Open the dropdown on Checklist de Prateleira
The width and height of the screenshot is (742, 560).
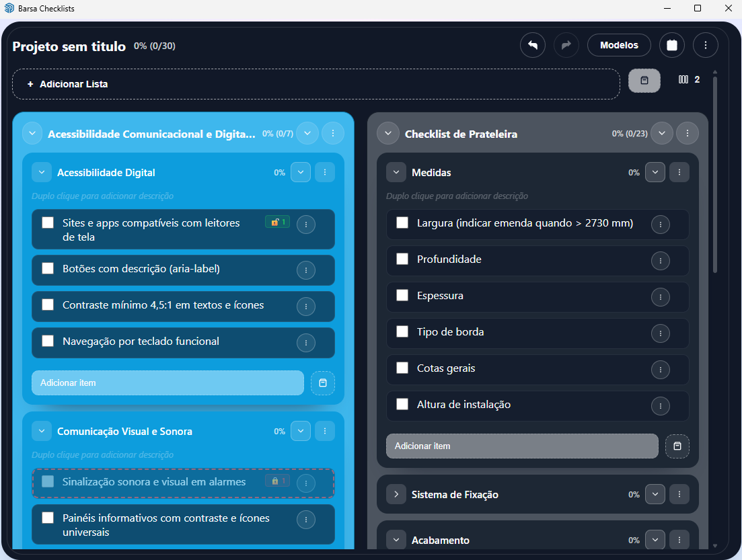point(661,133)
